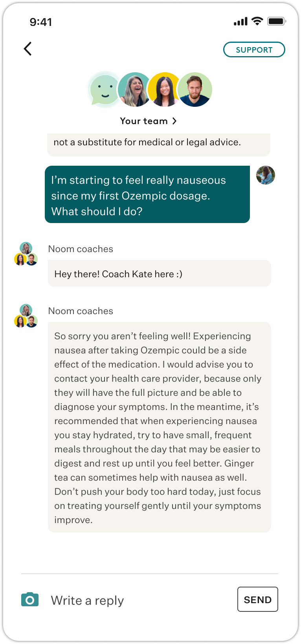Tap the long nausea advice message
Image resolution: width=301 pixels, height=644 pixels.
click(159, 427)
